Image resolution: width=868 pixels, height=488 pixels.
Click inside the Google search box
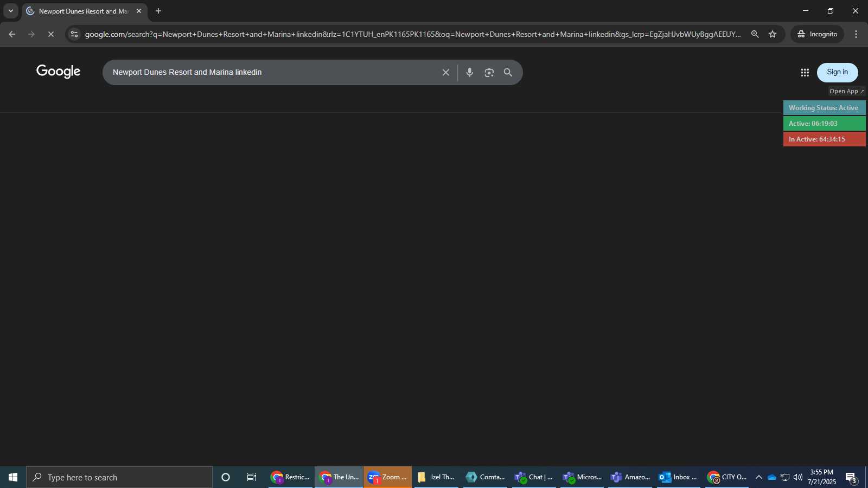tap(271, 72)
